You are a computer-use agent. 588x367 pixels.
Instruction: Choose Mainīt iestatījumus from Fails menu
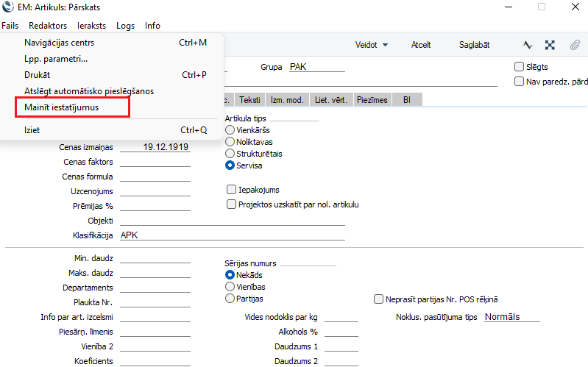point(61,107)
